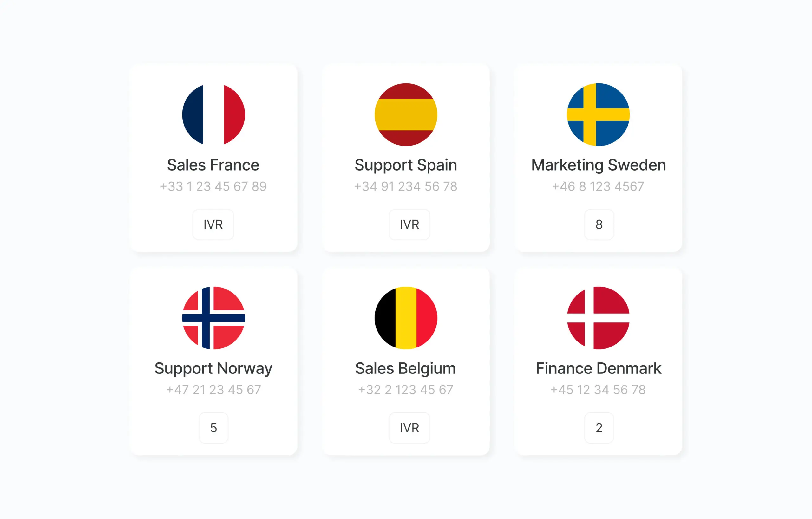The width and height of the screenshot is (812, 519).
Task: Click the Sales Belgium heading
Action: pos(405,368)
